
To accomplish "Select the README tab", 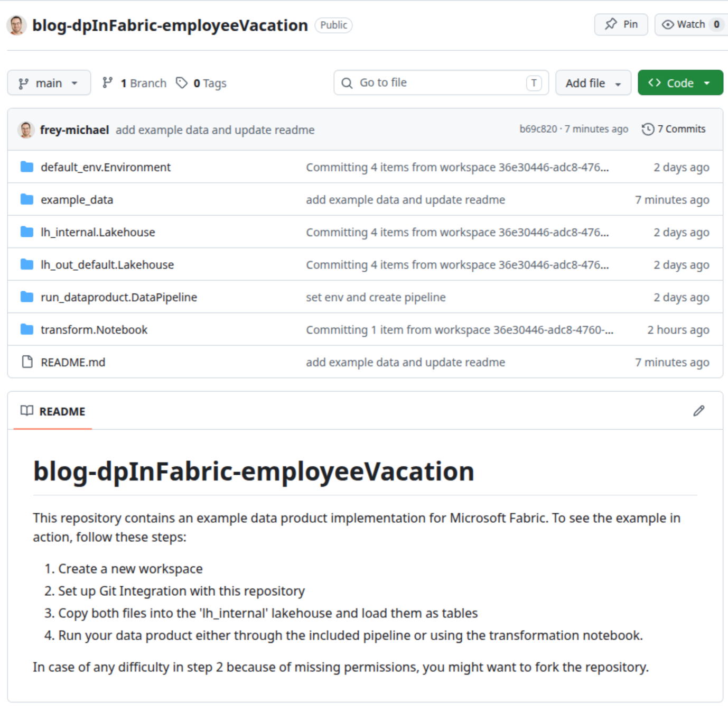I will pos(53,411).
